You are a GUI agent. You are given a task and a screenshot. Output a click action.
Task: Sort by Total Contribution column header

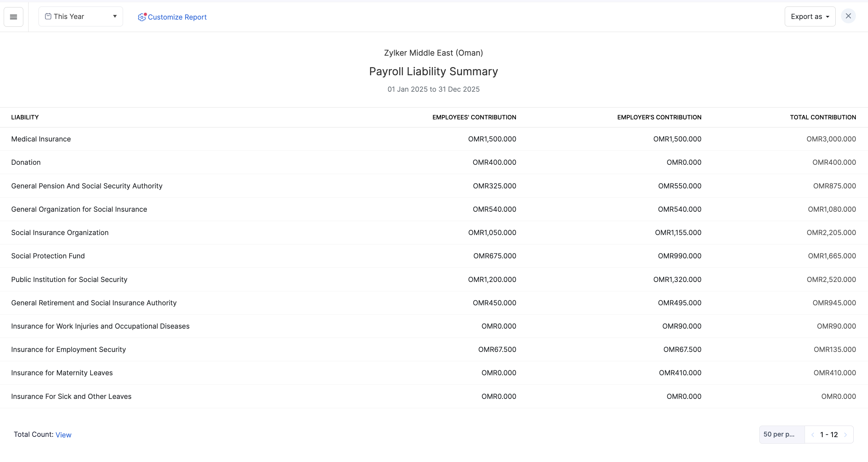tap(823, 117)
